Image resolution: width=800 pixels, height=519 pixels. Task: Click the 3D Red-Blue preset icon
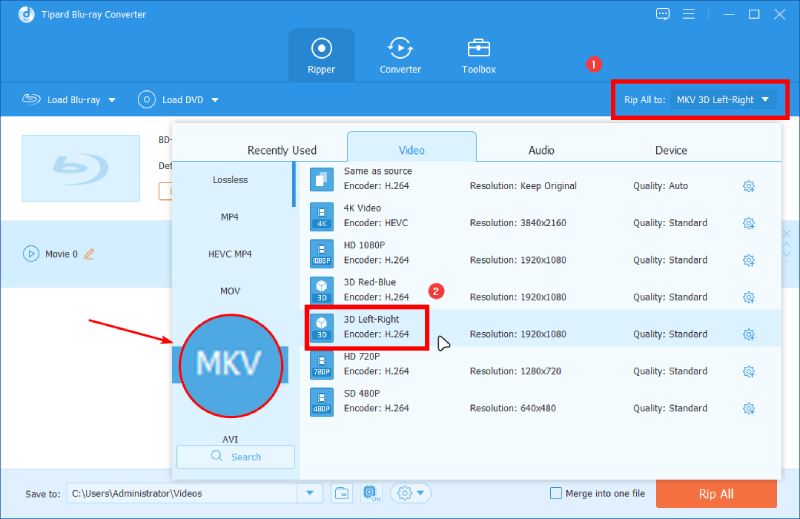coord(322,290)
